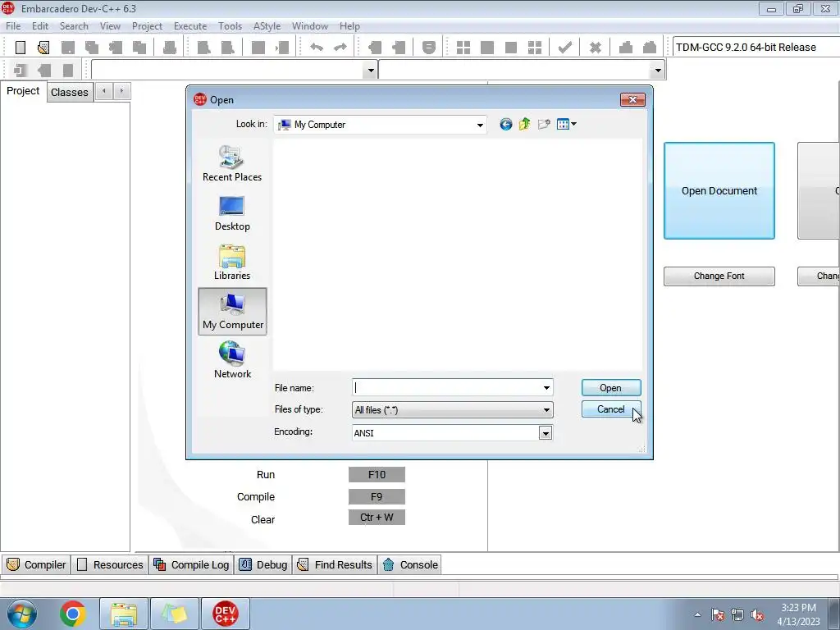The image size is (840, 630).
Task: Click the Action Center flag tray icon
Action: 718,615
